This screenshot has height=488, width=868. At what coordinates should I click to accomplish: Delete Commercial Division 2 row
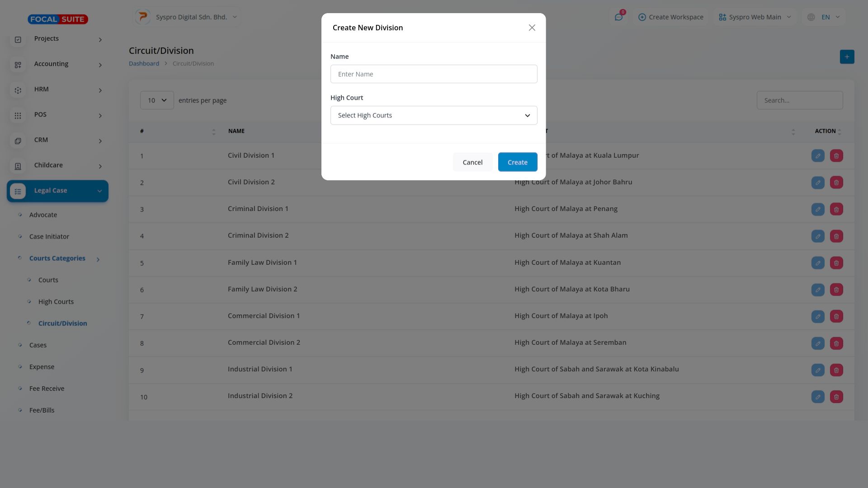point(836,343)
